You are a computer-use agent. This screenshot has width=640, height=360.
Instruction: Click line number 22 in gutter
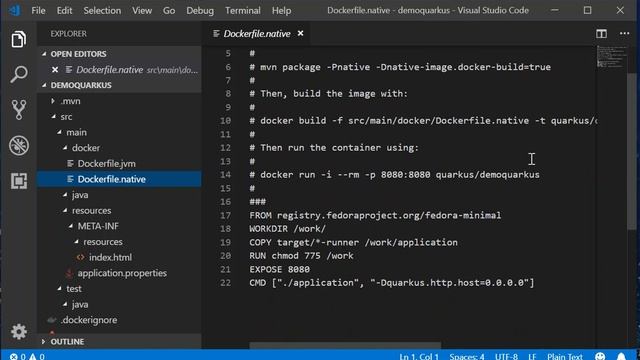click(225, 283)
